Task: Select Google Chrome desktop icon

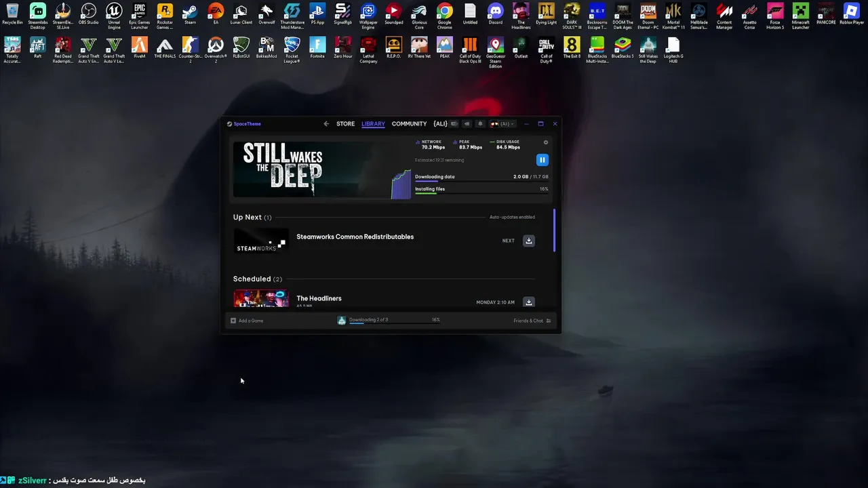Action: 445,16
